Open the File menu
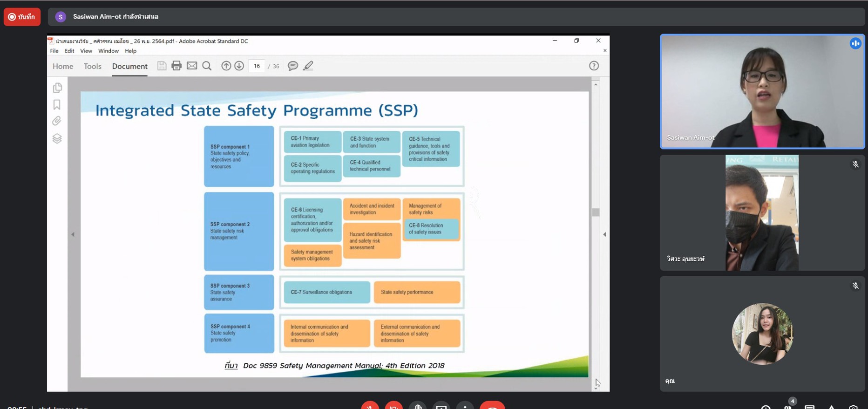The height and width of the screenshot is (409, 868). (x=54, y=51)
